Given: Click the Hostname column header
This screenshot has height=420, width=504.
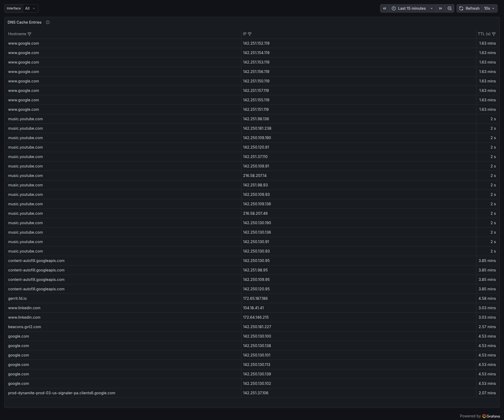Looking at the screenshot, I should tap(17, 34).
